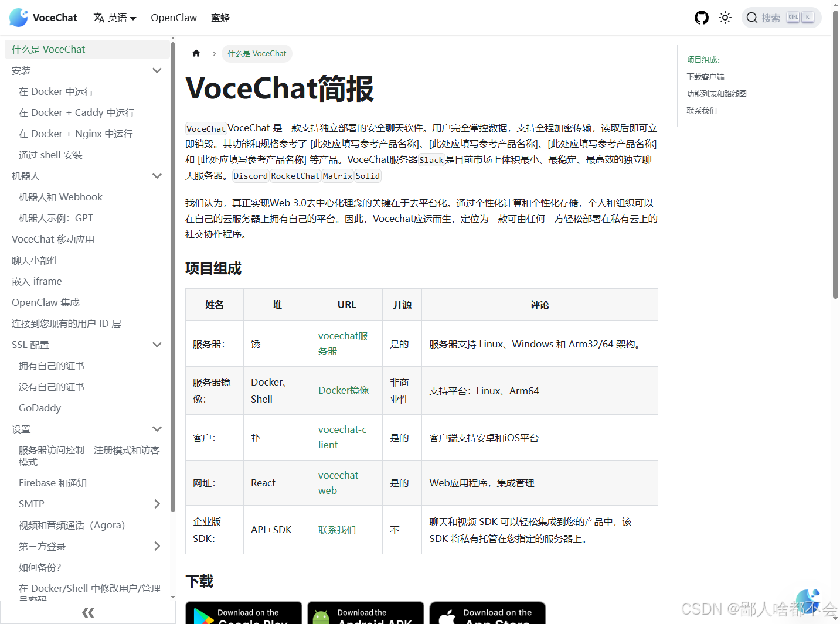Screen dimensions: 840x624
Task: Open 通过 shell 安装 page
Action: pyautogui.click(x=50, y=155)
